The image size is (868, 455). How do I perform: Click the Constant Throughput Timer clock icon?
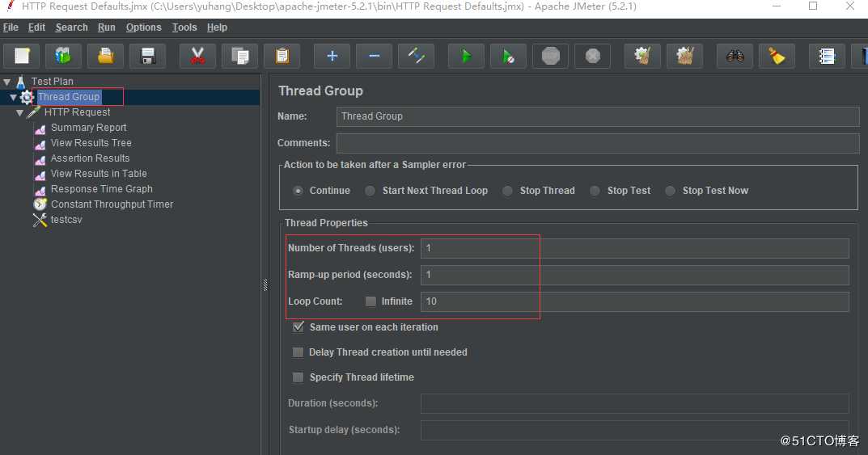pos(40,204)
